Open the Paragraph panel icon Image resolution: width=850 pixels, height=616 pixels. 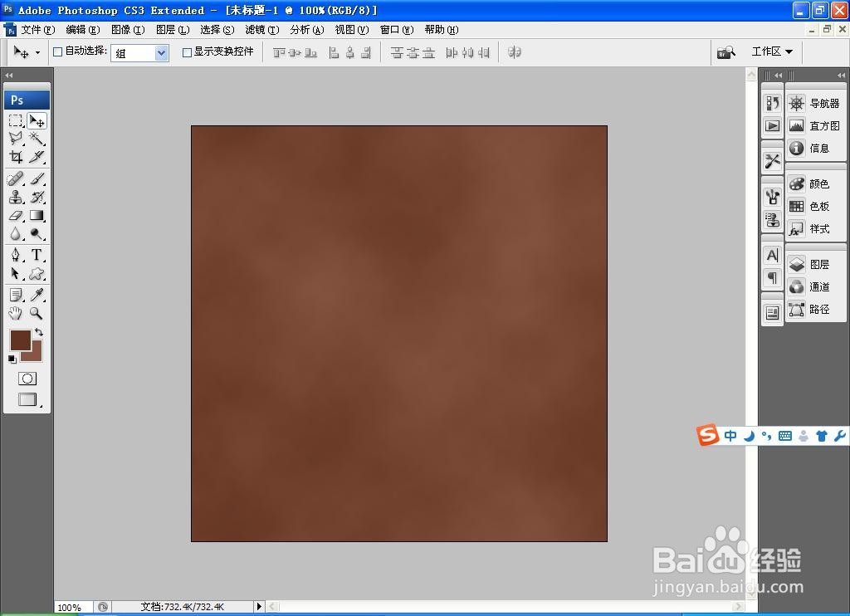click(x=773, y=277)
